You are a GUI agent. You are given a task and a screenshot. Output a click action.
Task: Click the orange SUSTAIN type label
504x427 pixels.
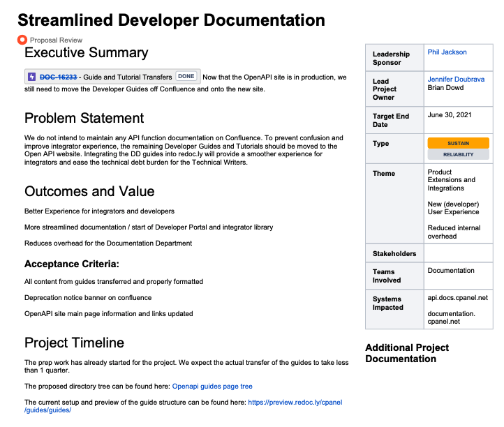[457, 143]
